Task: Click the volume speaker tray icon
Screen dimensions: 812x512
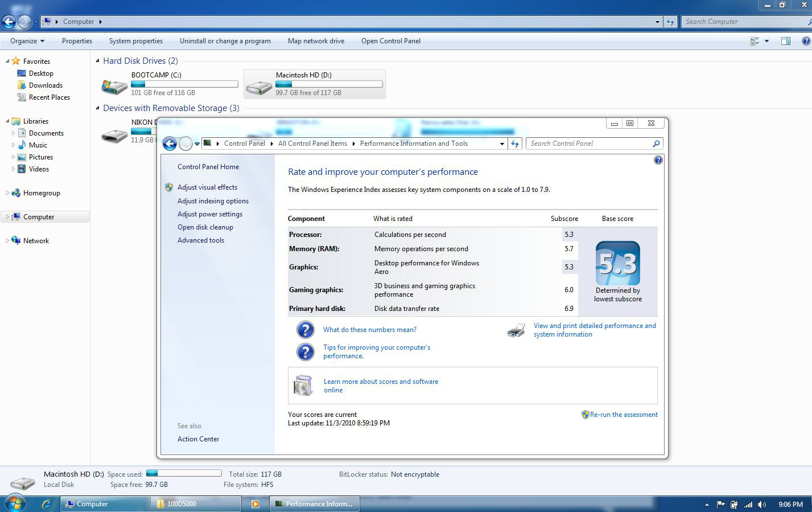Action: click(762, 504)
